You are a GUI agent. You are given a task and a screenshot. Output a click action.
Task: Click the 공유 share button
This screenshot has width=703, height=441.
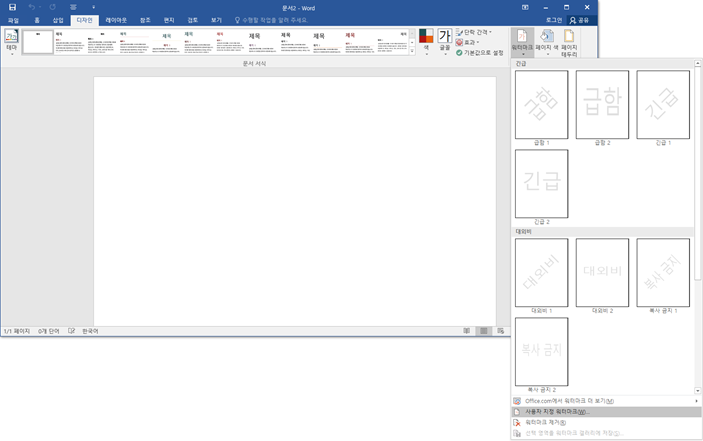coord(579,20)
